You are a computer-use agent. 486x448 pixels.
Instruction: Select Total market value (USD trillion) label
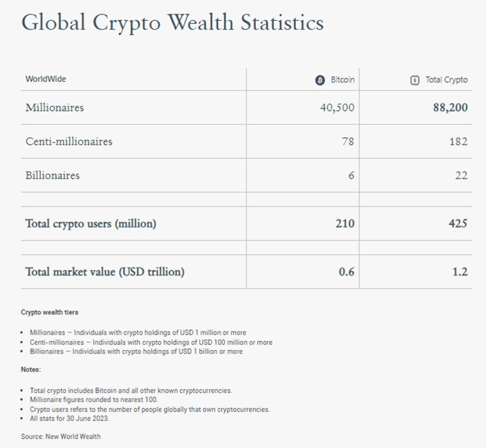click(x=105, y=272)
